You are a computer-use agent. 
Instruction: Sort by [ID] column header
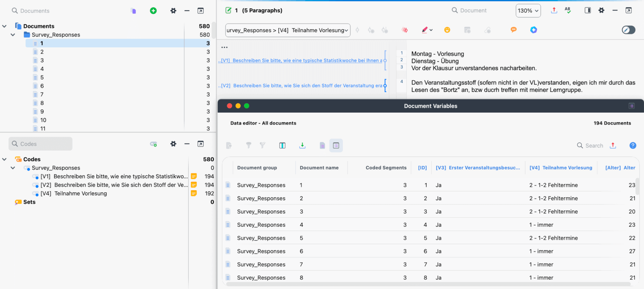coord(422,168)
